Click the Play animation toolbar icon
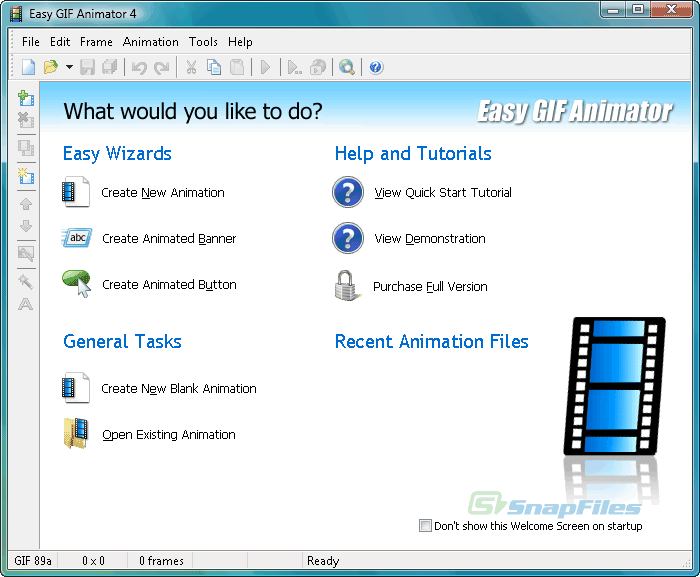 (x=266, y=67)
